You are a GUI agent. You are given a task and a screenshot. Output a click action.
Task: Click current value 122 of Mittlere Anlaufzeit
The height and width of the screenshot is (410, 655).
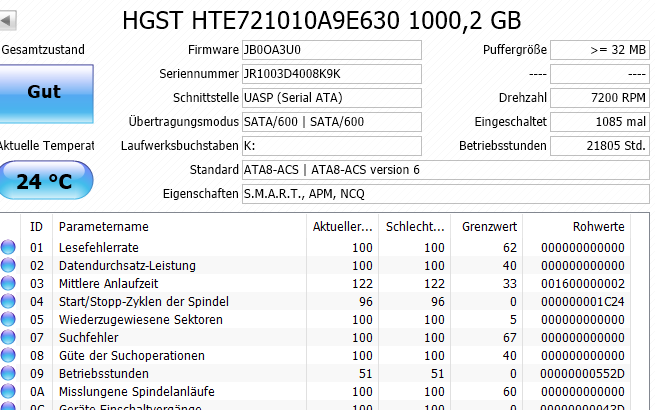click(362, 283)
